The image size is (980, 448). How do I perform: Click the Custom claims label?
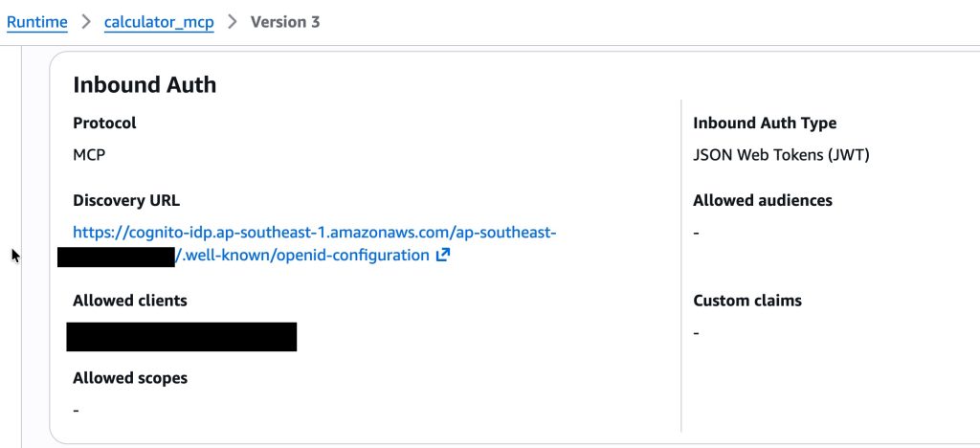[x=747, y=301]
